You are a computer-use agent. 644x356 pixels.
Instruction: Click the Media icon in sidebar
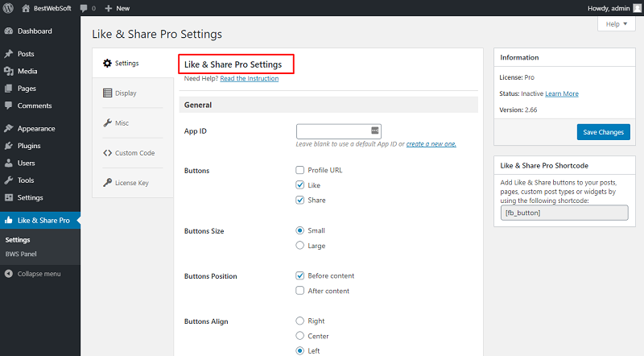point(9,71)
